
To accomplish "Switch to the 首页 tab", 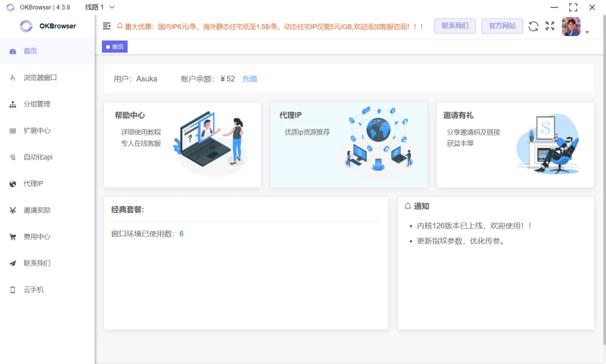I will click(114, 46).
